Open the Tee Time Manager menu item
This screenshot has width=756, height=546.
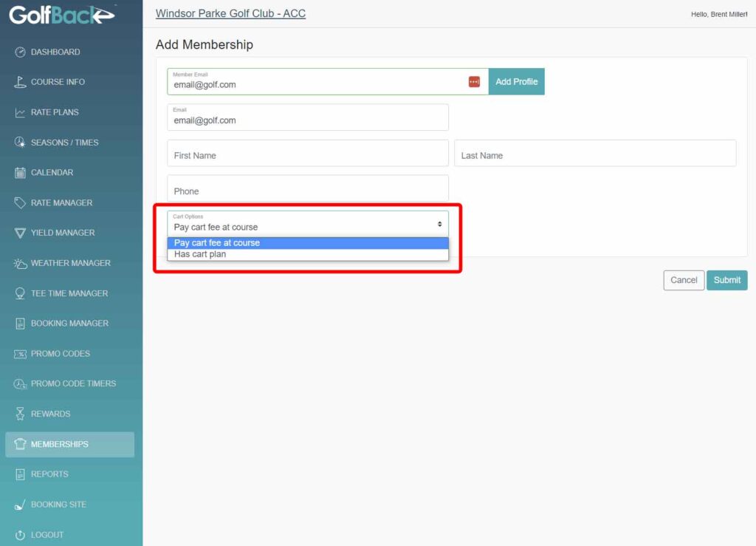(69, 293)
